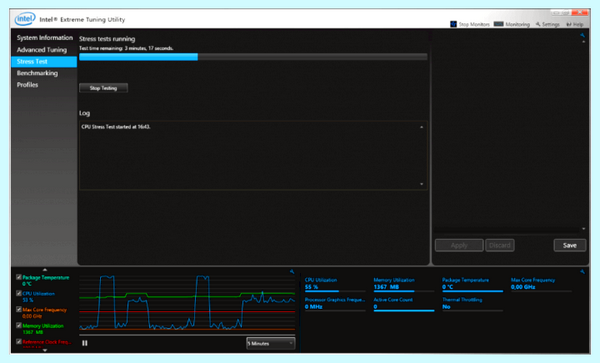Click wrench icon above the monitoring graph
The image size is (600, 363).
click(x=292, y=272)
